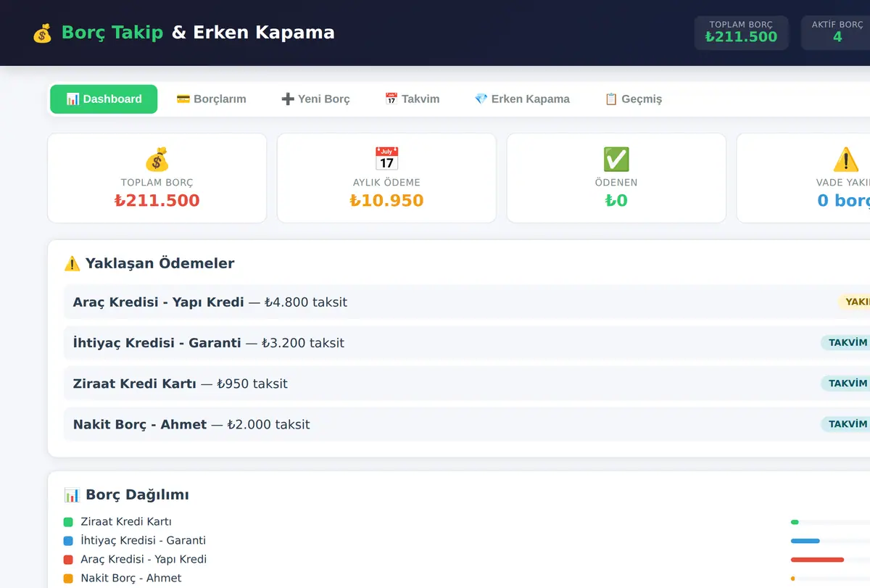Click the money bag icon on Toplam Borç card

pos(157,160)
